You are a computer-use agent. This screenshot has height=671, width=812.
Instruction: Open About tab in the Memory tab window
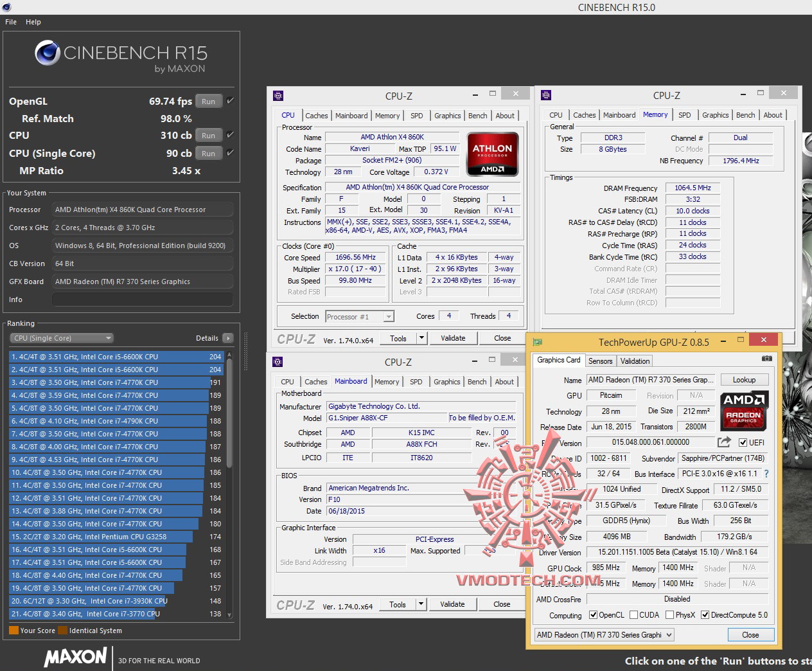tap(773, 115)
